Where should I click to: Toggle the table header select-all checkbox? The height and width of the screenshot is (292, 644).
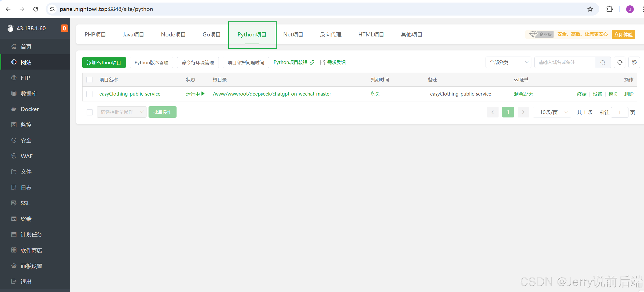point(89,80)
